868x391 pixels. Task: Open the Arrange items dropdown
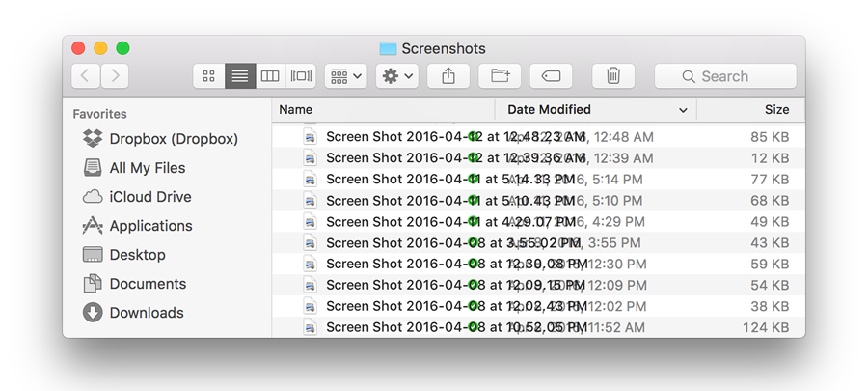345,76
